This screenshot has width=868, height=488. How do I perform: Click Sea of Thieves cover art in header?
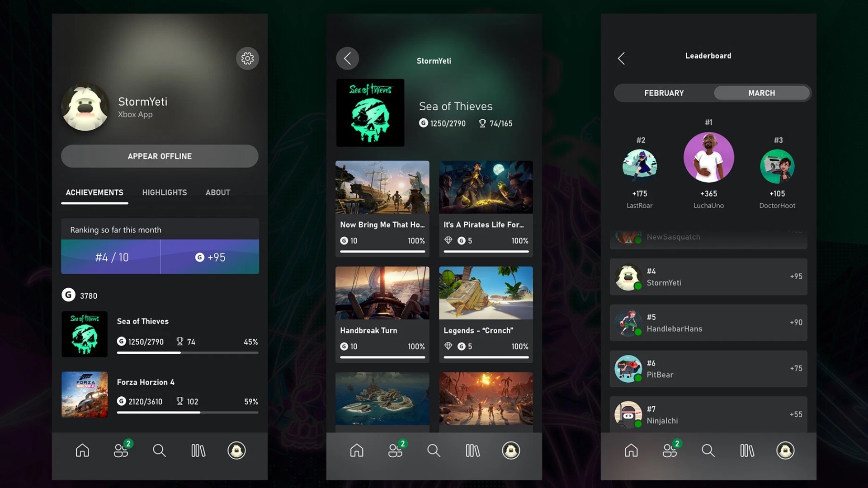coord(370,113)
